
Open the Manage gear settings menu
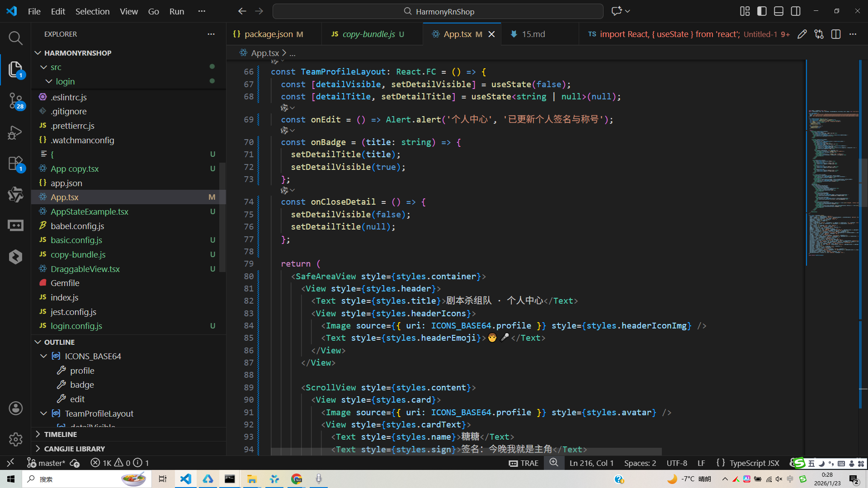tap(15, 439)
